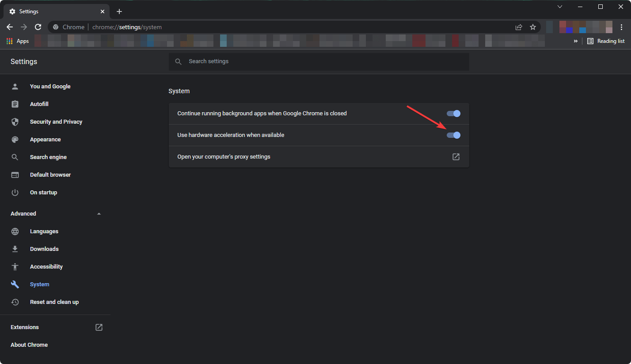Click the restore clock icon for Reset

point(15,302)
